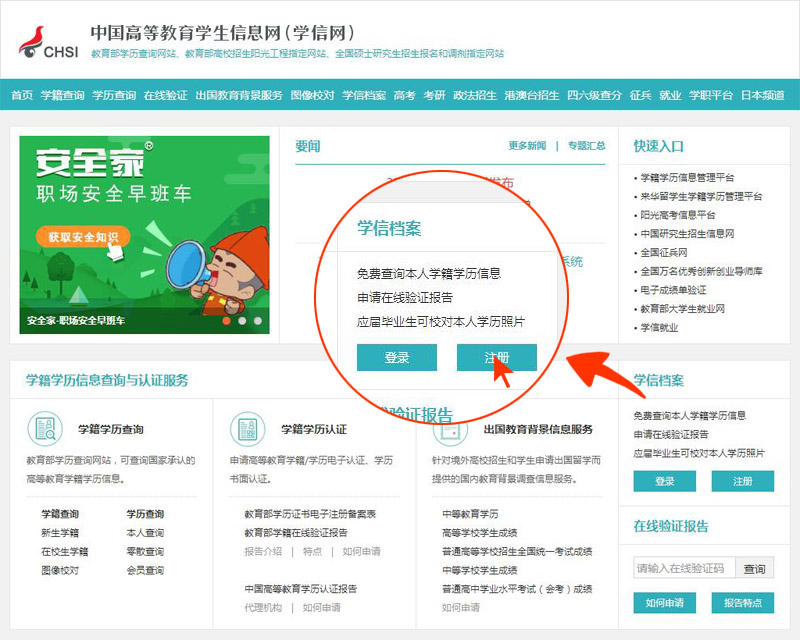800x640 pixels.
Task: Open 在线验证 in the top navigation bar
Action: pyautogui.click(x=166, y=95)
